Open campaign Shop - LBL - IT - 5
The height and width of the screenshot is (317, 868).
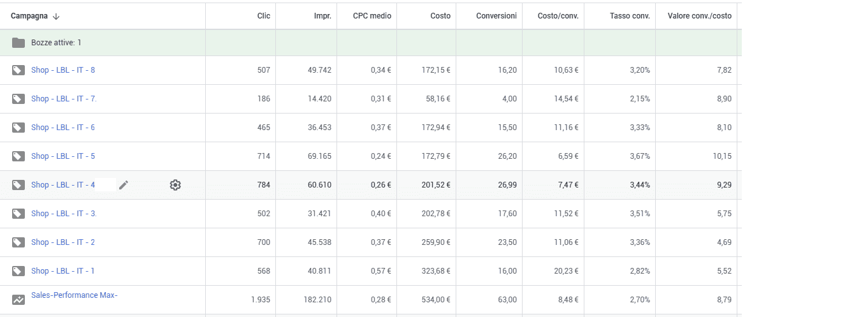[x=63, y=156]
